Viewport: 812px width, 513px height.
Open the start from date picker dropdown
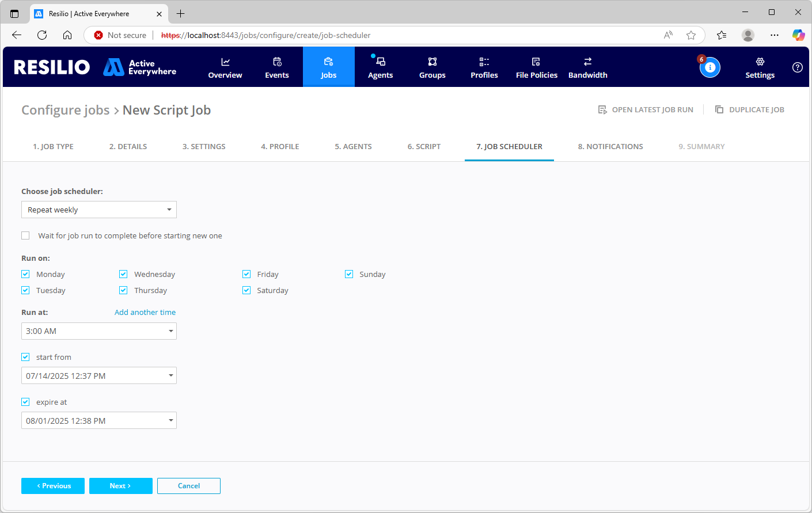[x=99, y=376]
